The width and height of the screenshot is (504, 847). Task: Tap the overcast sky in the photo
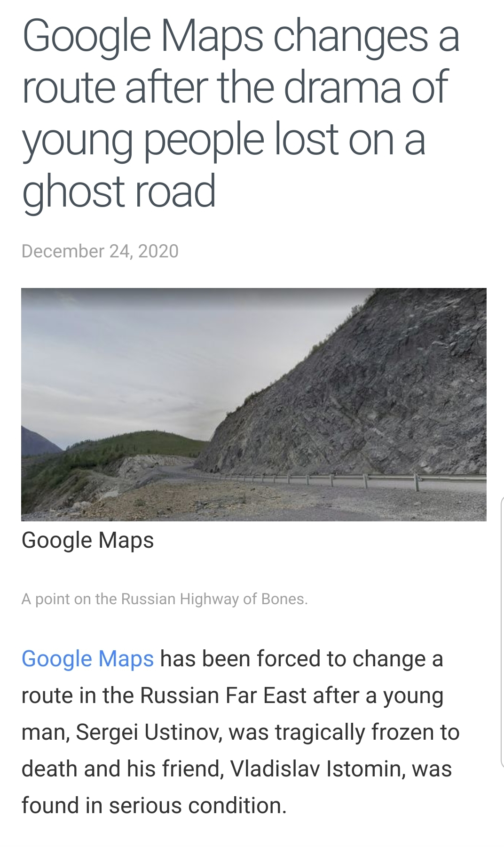[165, 353]
